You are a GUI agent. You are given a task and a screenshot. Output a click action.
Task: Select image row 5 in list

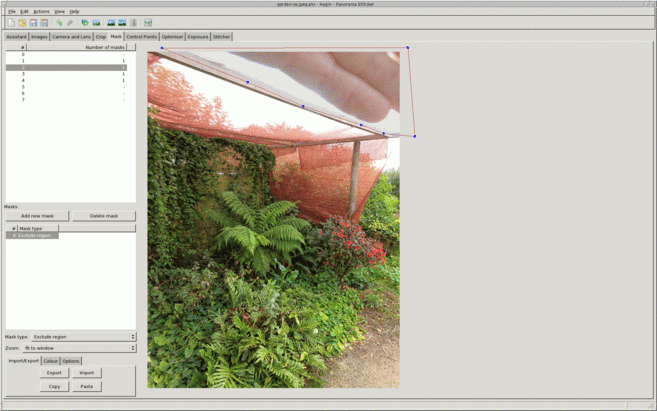[x=66, y=87]
